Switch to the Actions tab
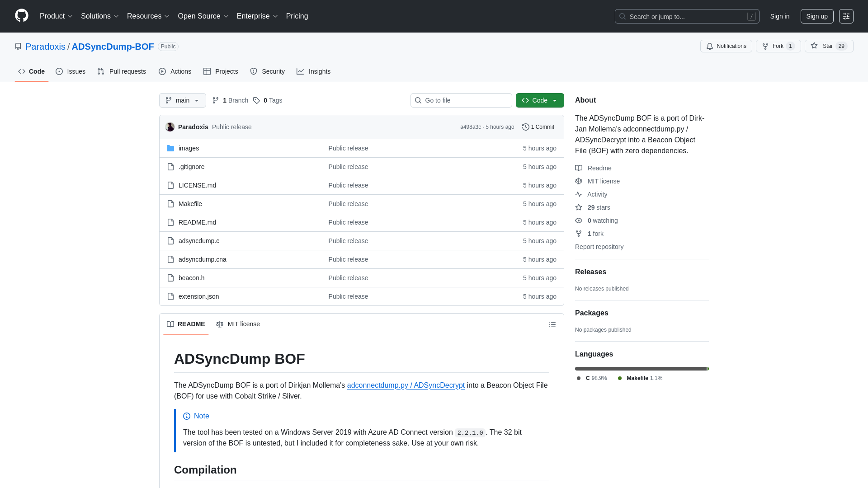Viewport: 868px width, 488px height. (x=175, y=71)
